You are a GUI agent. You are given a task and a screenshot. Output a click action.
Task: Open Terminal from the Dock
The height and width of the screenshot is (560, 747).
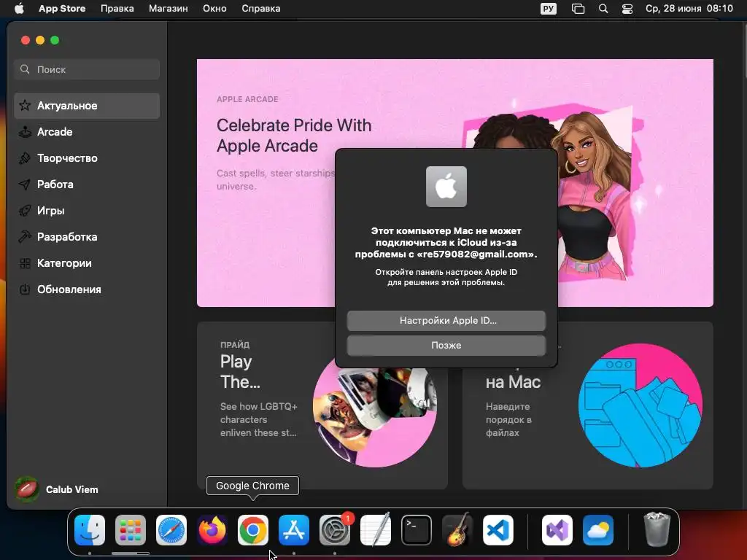(x=417, y=530)
